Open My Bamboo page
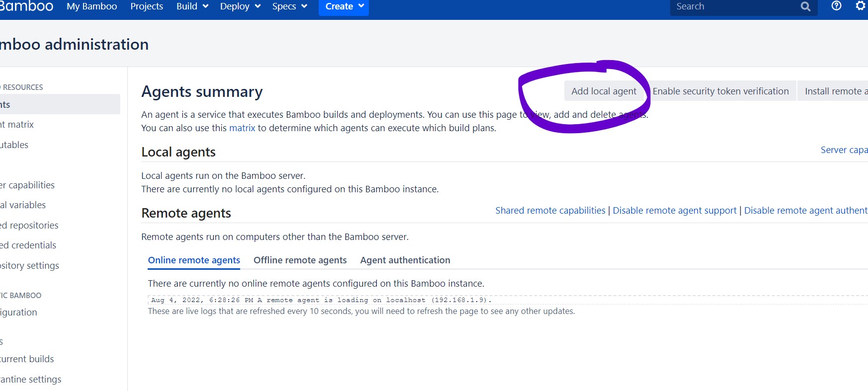 click(92, 6)
